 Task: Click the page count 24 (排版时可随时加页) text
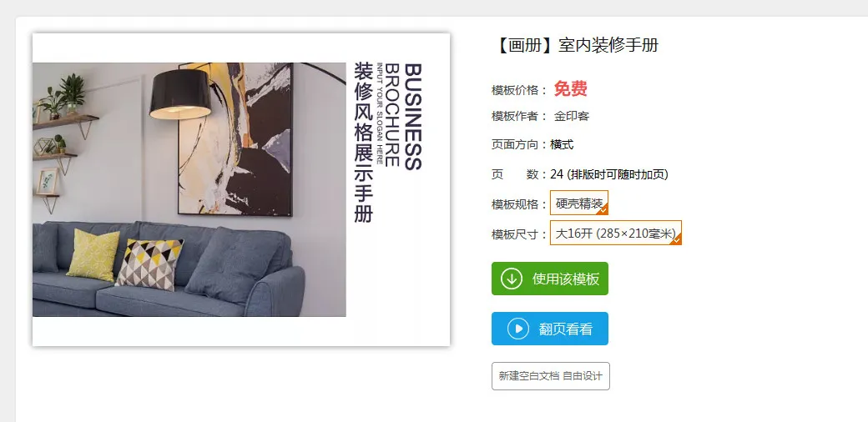click(x=609, y=175)
